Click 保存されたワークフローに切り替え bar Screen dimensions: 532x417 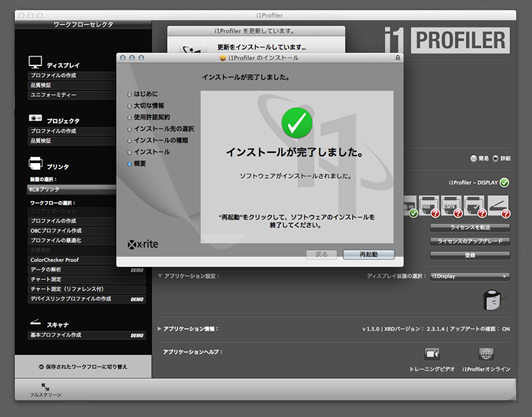pos(83,366)
